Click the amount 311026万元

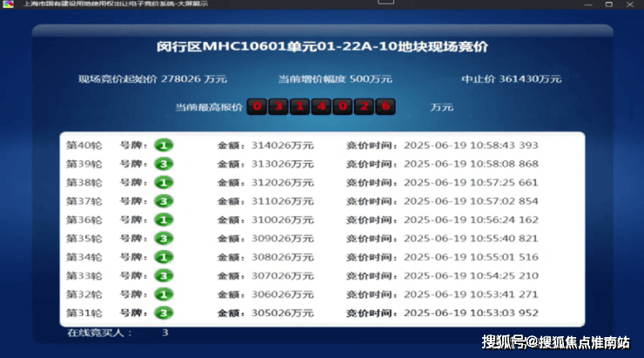(283, 201)
